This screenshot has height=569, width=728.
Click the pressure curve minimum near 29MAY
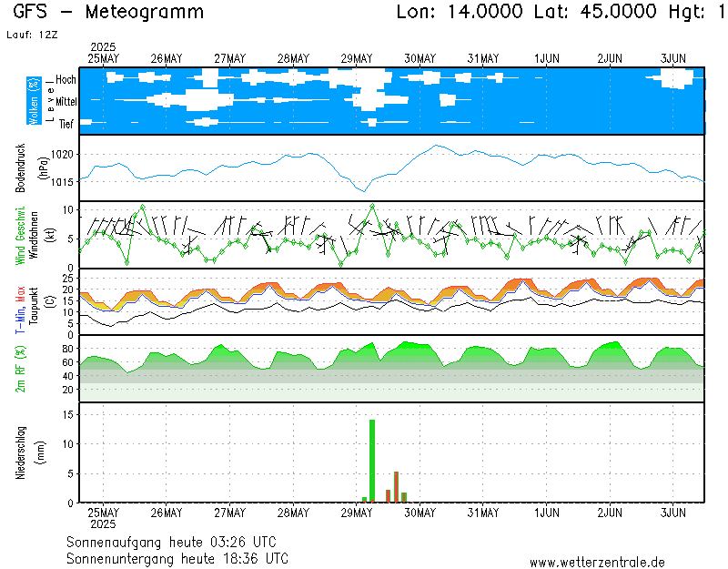(364, 191)
